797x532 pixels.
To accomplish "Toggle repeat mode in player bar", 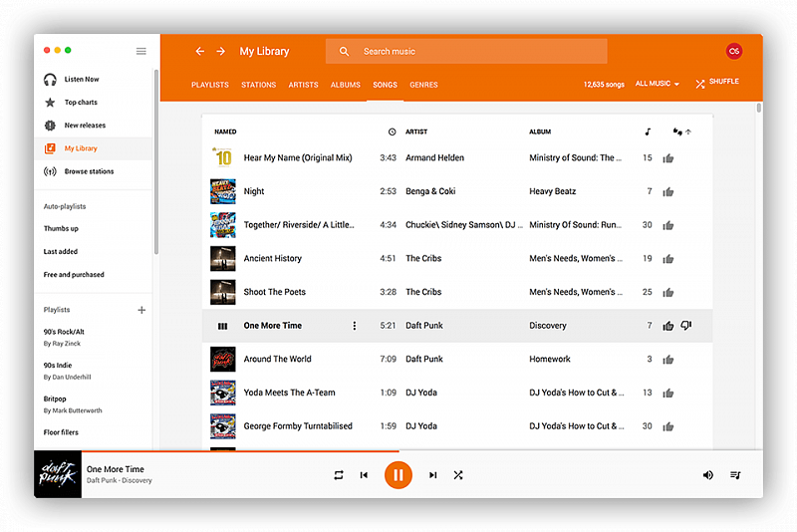I will point(338,475).
